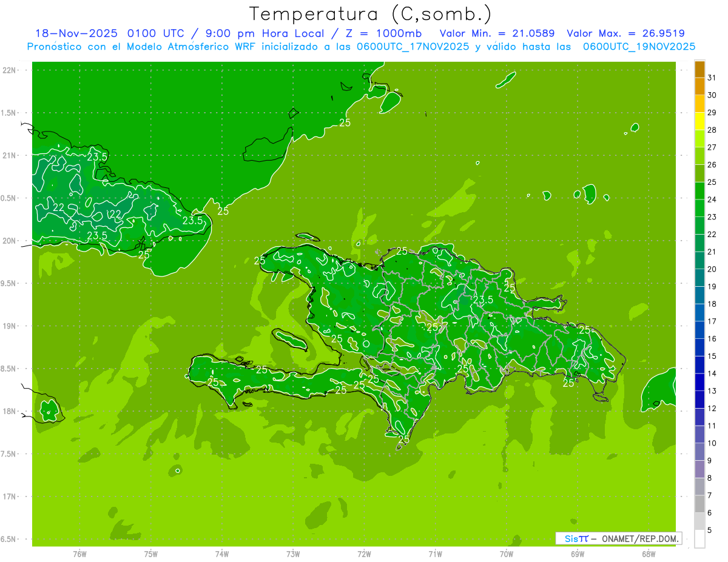Select the Valor Max. = 26.9519 text
The height and width of the screenshot is (562, 728).
point(625,33)
